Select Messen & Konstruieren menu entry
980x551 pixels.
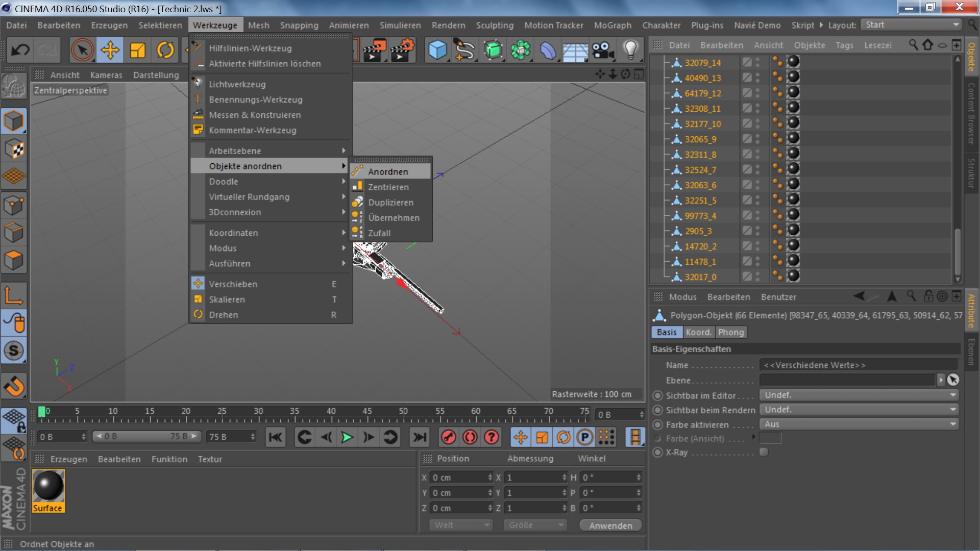point(271,115)
